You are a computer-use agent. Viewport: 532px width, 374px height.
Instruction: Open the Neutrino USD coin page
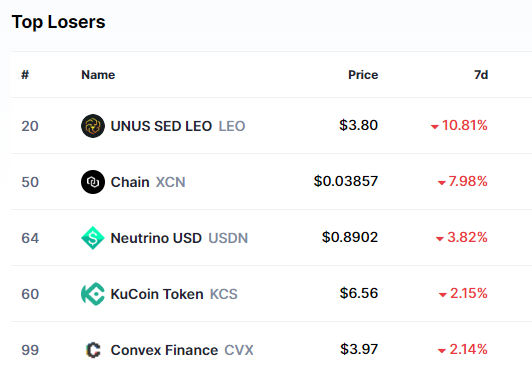(156, 238)
